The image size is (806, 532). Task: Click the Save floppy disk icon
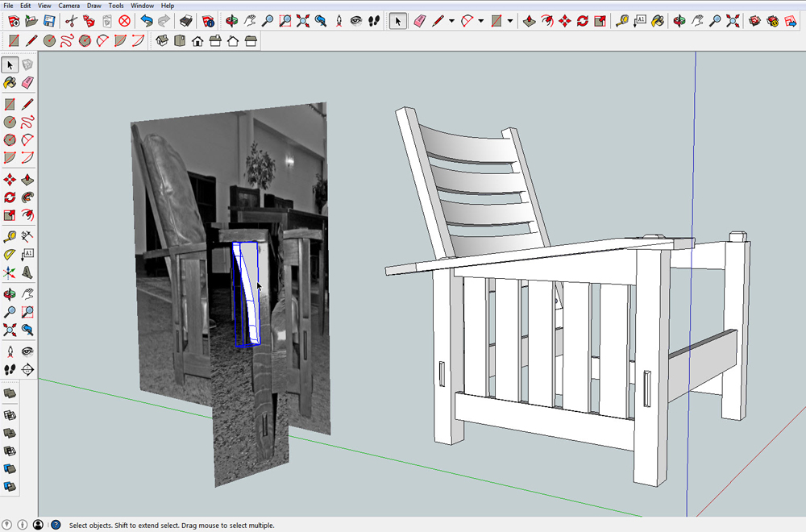point(48,21)
